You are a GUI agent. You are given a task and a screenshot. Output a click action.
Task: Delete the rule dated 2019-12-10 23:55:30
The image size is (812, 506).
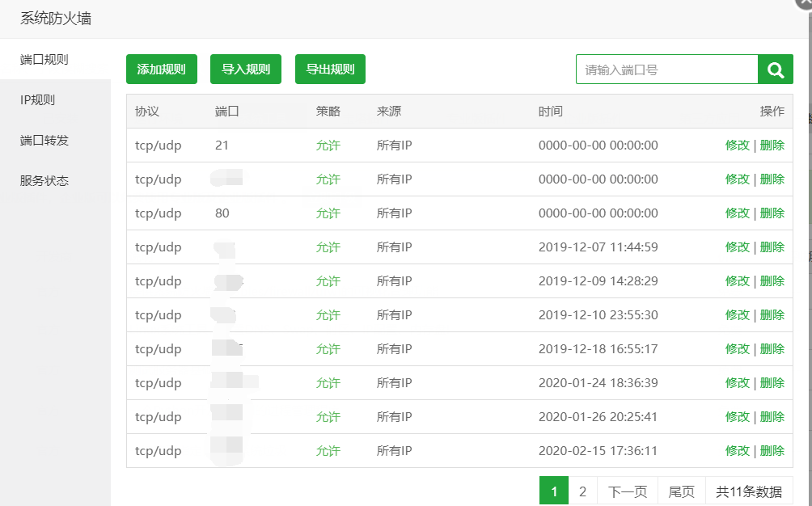(772, 315)
